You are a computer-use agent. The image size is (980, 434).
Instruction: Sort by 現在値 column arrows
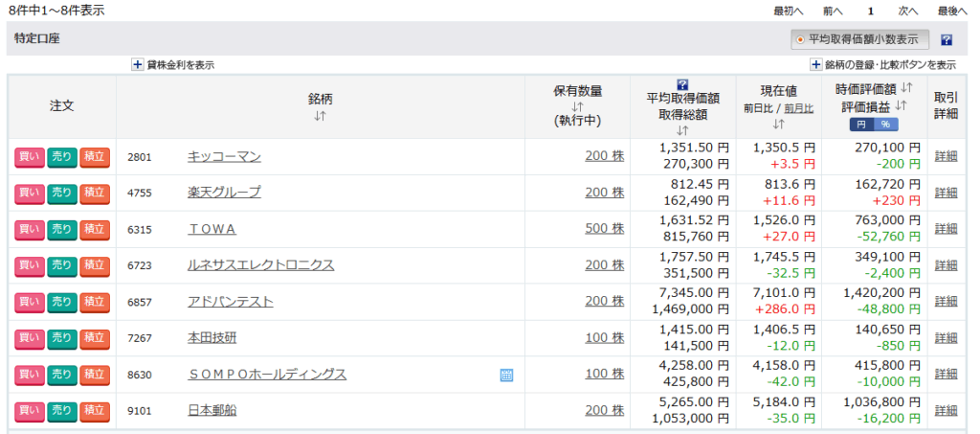click(x=779, y=124)
